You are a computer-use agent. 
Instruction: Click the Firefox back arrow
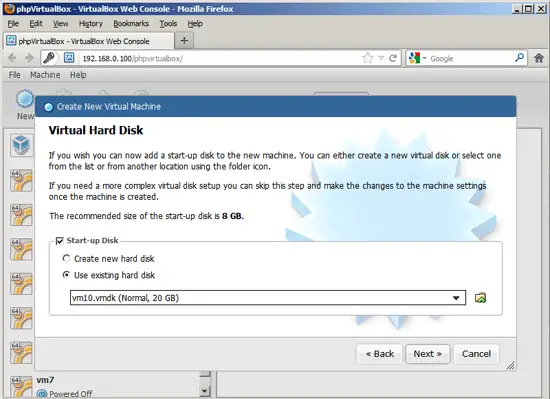pyautogui.click(x=12, y=58)
